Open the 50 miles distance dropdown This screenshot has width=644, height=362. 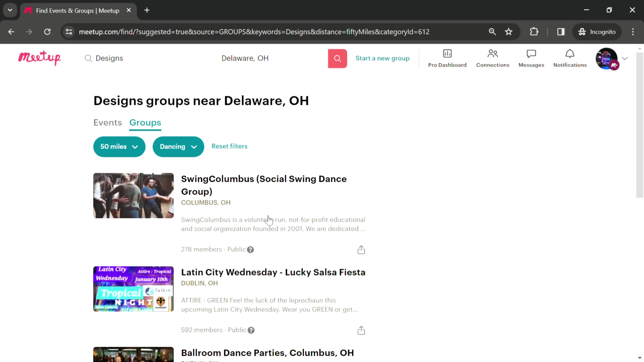[119, 147]
